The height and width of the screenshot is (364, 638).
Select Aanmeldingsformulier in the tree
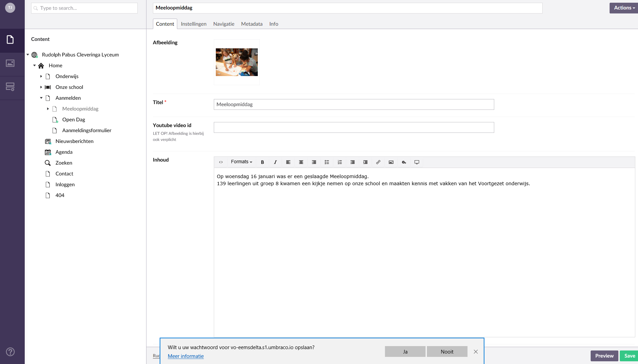coord(87,130)
